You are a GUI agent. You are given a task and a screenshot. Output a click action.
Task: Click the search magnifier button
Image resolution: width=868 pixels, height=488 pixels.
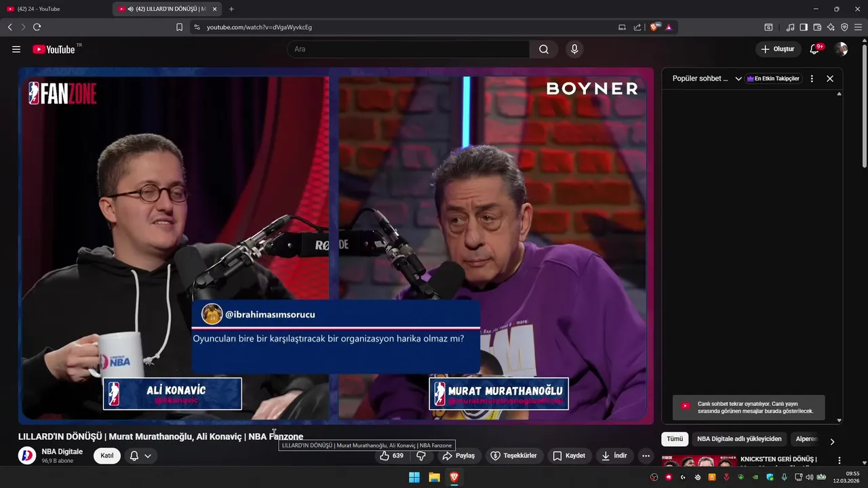click(x=544, y=49)
